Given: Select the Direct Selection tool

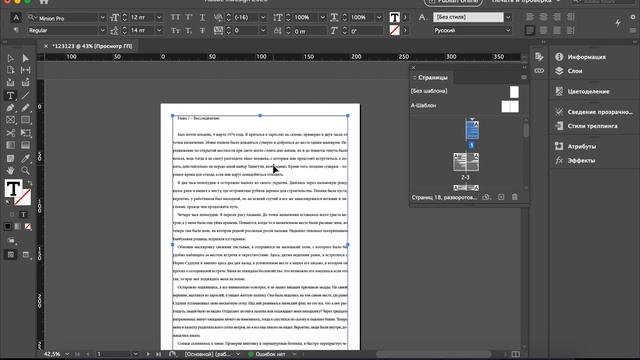Looking at the screenshot, I should [x=25, y=58].
